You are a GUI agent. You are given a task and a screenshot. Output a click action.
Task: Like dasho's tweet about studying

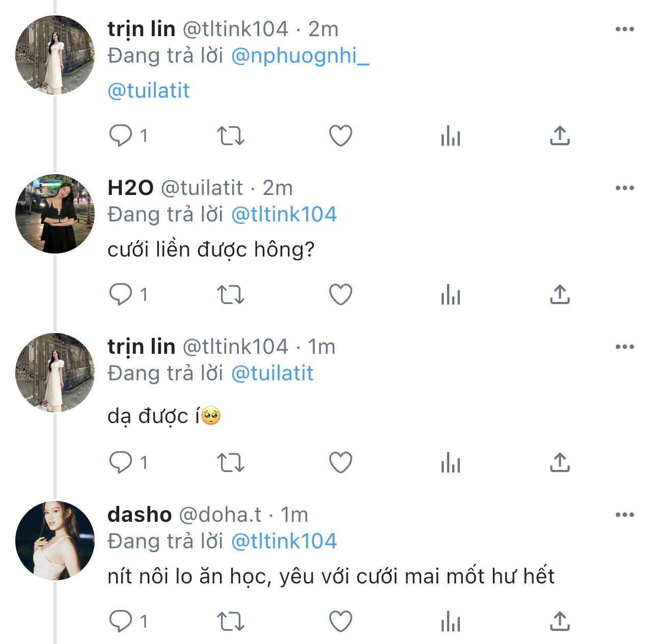341,622
